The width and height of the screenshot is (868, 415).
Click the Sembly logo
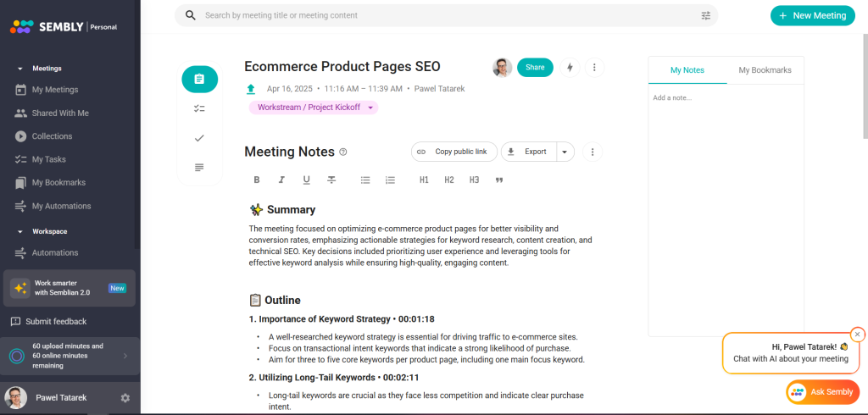coord(63,26)
